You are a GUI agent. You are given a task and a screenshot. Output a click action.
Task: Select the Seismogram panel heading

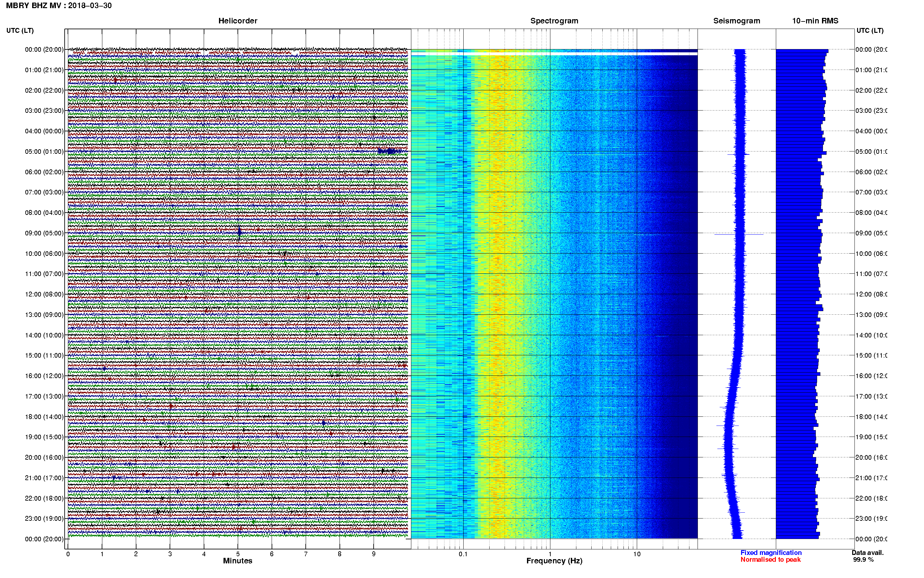pyautogui.click(x=737, y=21)
